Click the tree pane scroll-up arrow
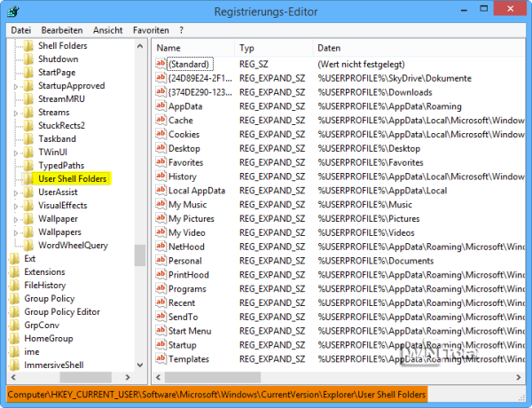This screenshot has width=532, height=408. tap(140, 46)
